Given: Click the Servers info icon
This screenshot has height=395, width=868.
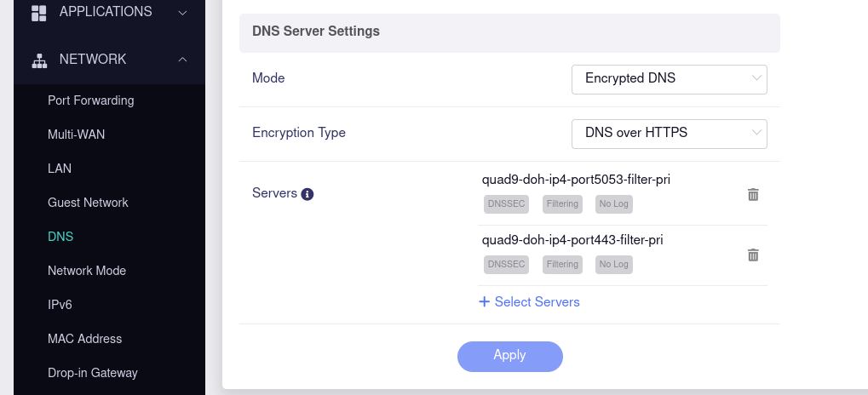Looking at the screenshot, I should coord(308,194).
